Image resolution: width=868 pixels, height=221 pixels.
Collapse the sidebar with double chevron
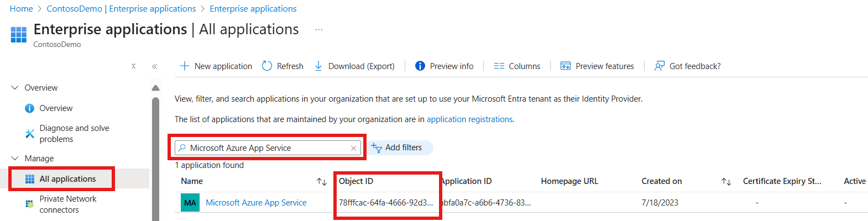click(155, 66)
